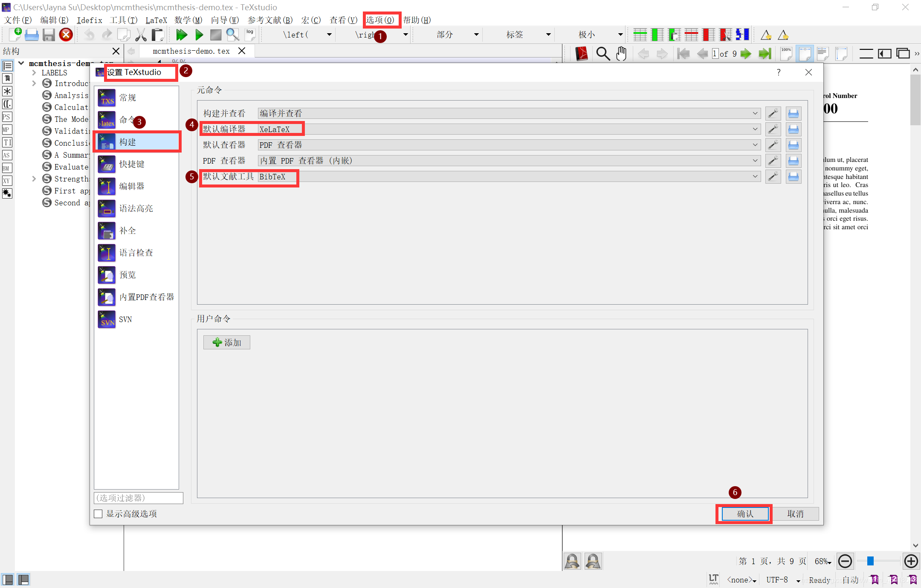Viewport: 921px width, 588px height.
Task: Click the PS PSTricks sidebar icon
Action: [6, 117]
